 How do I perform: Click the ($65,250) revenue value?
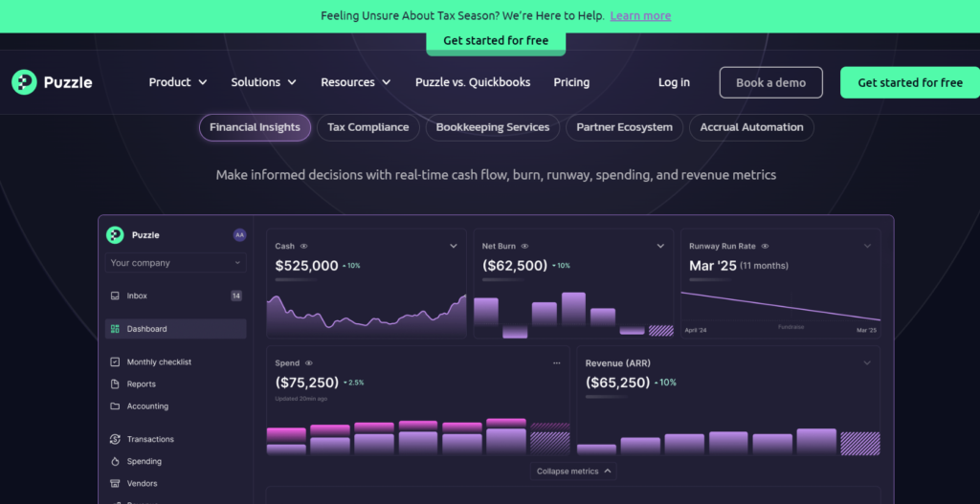click(x=617, y=383)
